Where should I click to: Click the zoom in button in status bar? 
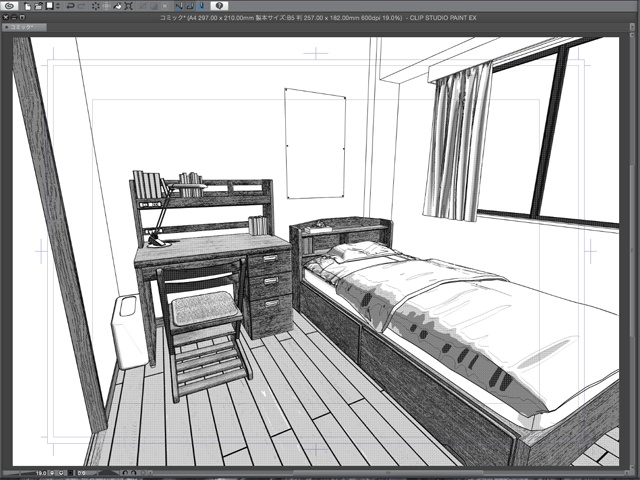coord(61,473)
